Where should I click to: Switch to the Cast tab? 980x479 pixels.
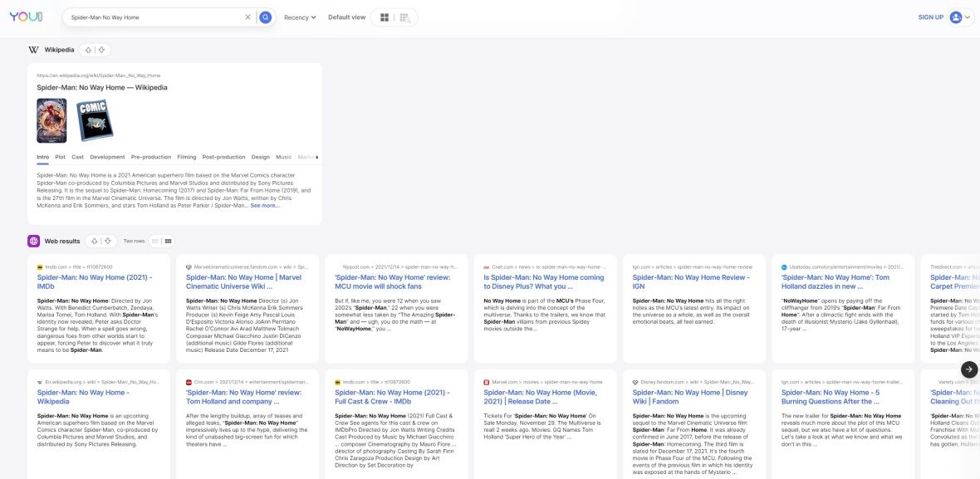pyautogui.click(x=77, y=157)
